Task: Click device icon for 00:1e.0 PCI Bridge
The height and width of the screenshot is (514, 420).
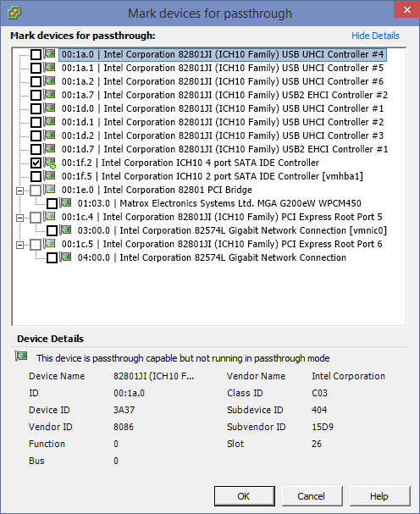Action: (x=49, y=189)
